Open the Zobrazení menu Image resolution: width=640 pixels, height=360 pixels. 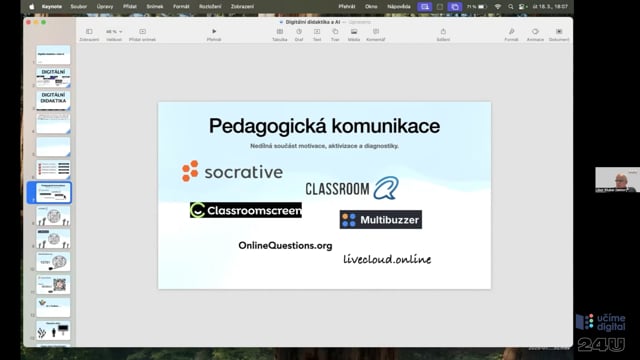click(242, 7)
